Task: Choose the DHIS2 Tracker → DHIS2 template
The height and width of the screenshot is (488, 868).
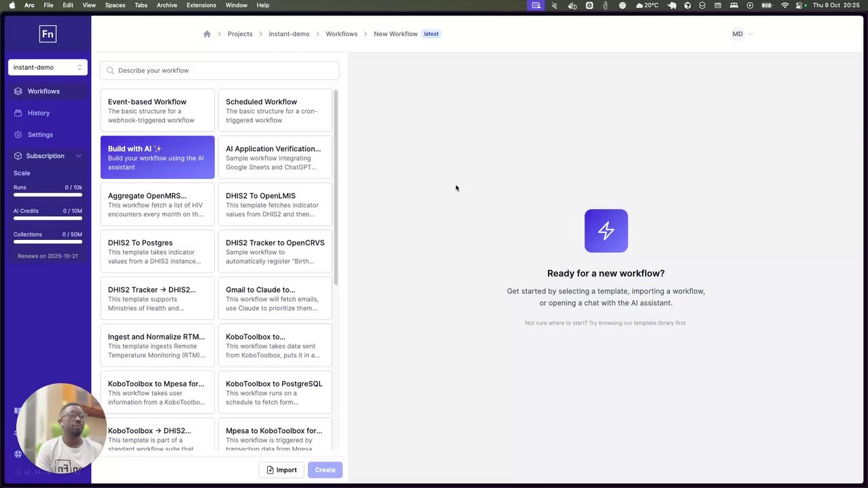Action: point(157,298)
